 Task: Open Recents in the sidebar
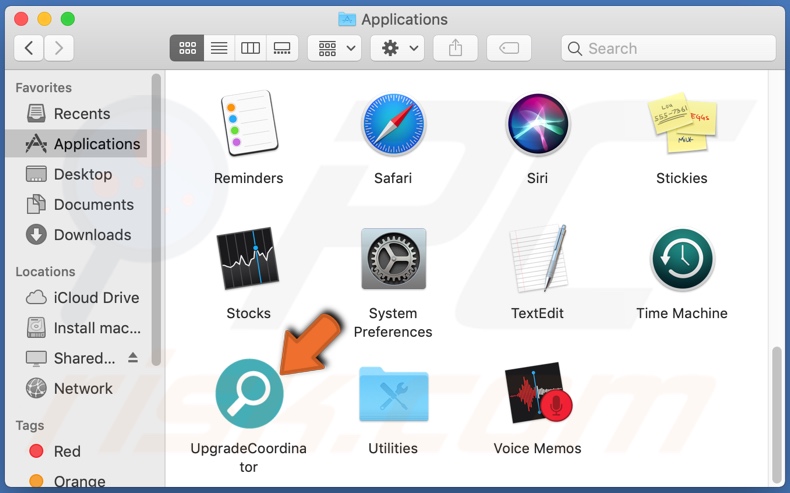[76, 114]
